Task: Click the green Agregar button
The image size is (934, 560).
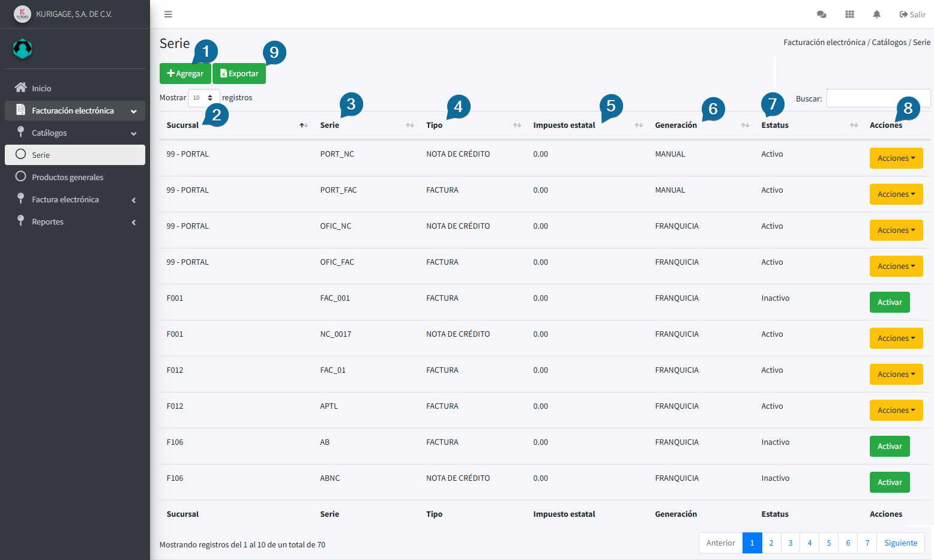Action: 185,74
